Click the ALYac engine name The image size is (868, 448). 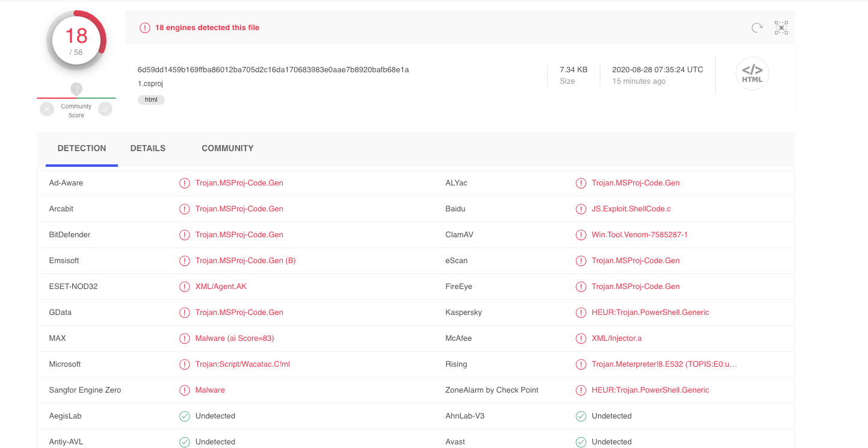pyautogui.click(x=457, y=183)
